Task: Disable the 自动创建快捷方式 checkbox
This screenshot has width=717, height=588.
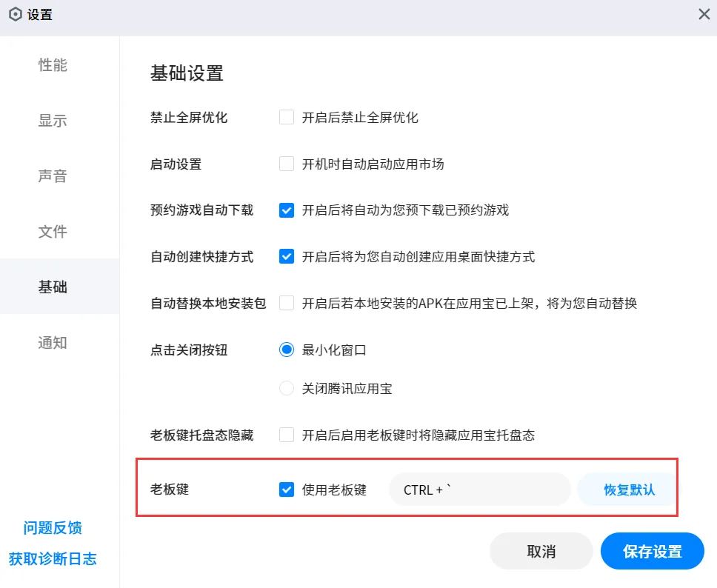Action: [x=287, y=256]
